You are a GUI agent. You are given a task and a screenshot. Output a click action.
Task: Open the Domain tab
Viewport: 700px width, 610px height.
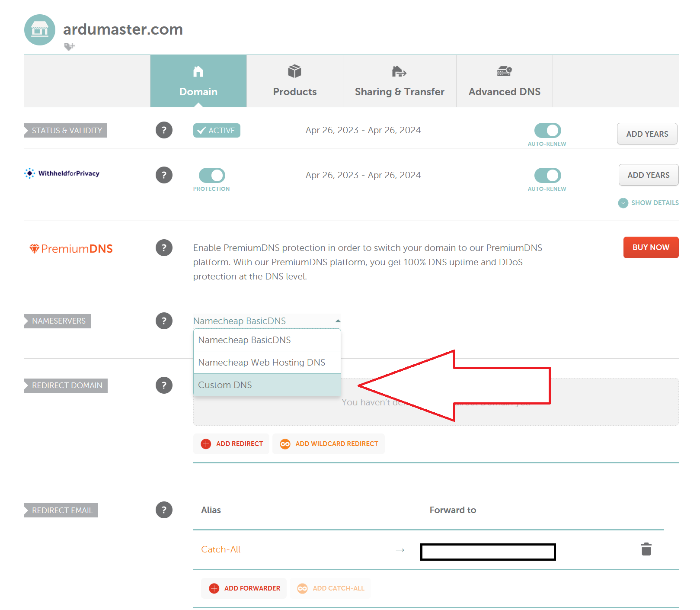[198, 81]
